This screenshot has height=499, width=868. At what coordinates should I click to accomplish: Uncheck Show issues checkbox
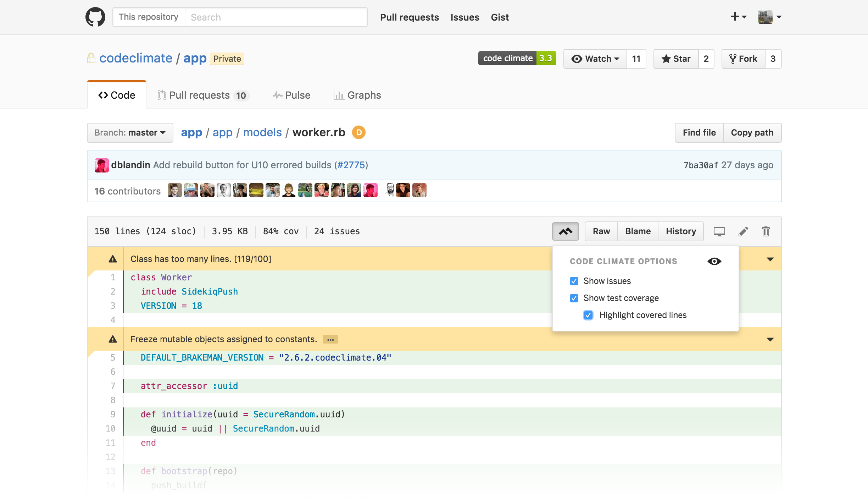click(x=574, y=281)
